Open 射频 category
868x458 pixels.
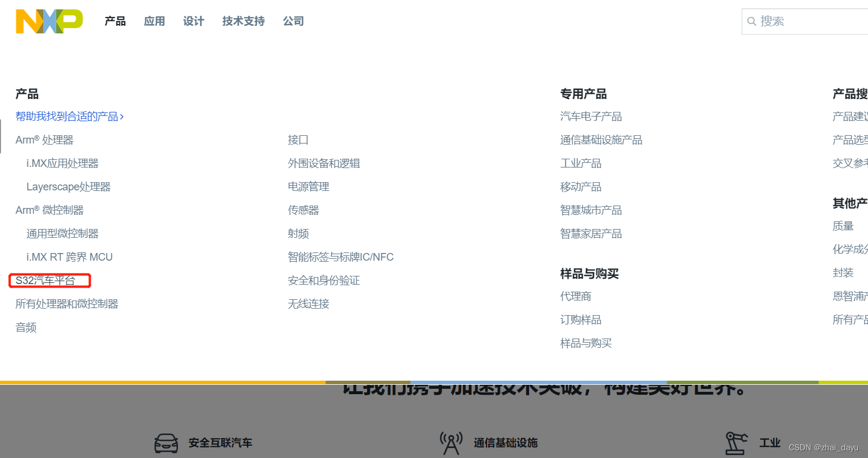point(299,234)
